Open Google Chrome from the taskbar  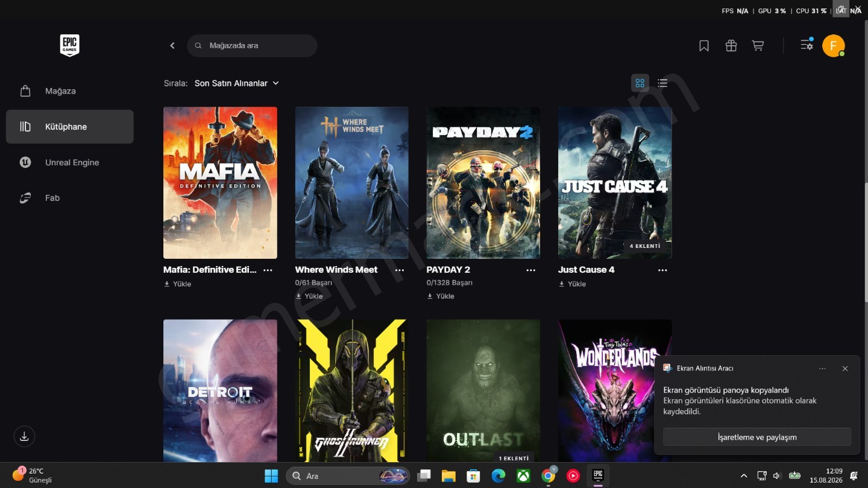point(548,476)
